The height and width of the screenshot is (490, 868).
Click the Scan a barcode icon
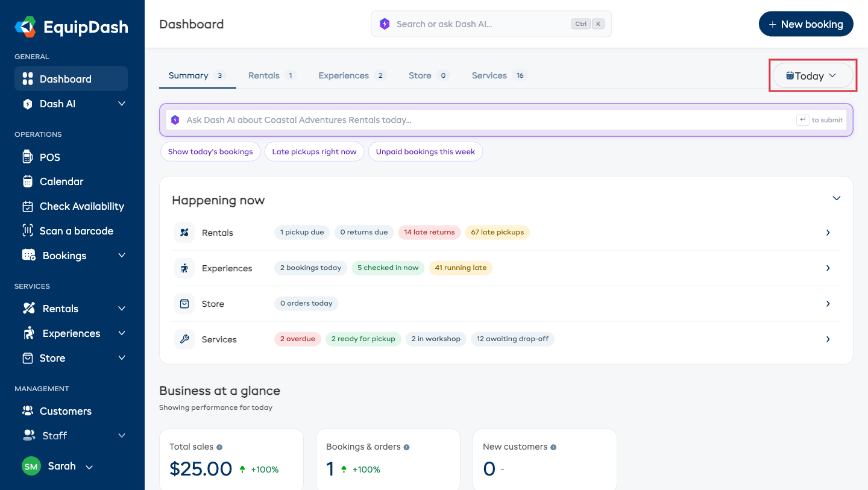(x=27, y=231)
